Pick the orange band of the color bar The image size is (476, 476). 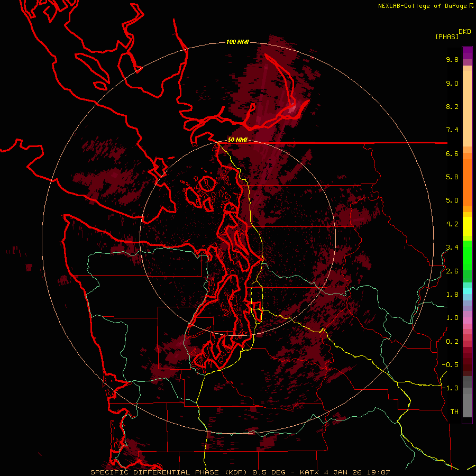click(467, 182)
